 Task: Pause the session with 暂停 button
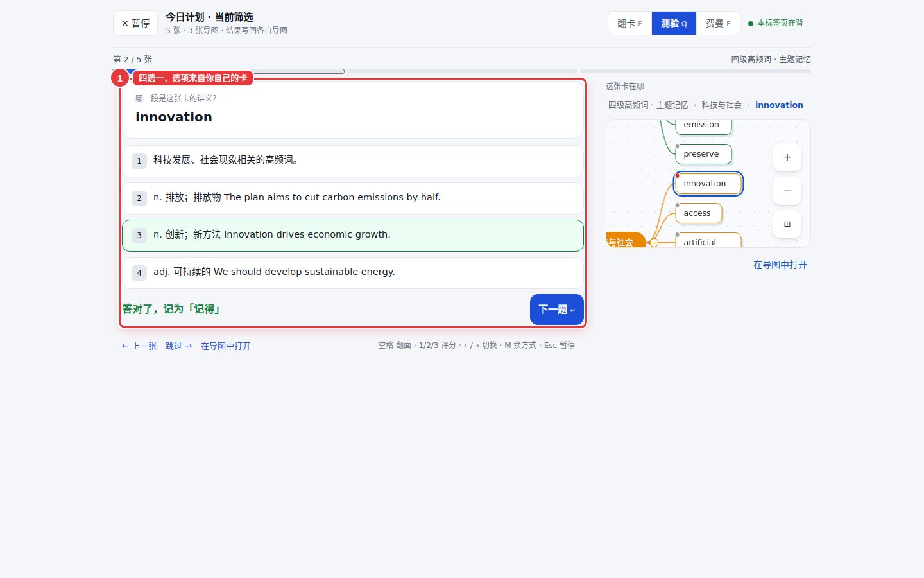(x=135, y=23)
